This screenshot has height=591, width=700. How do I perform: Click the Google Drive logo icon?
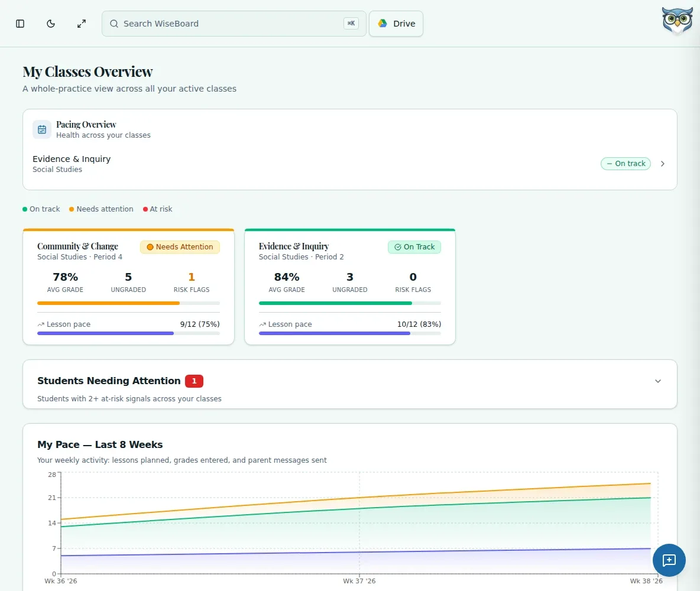(383, 23)
